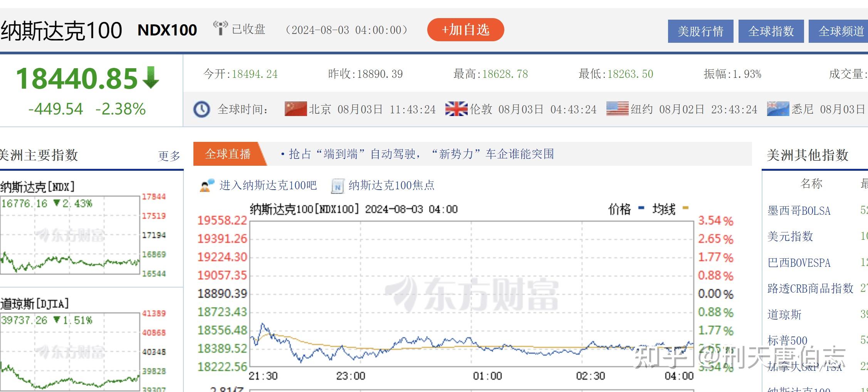This screenshot has width=868, height=392.
Task: Click the 21:30 time axis label
Action: pyautogui.click(x=263, y=376)
